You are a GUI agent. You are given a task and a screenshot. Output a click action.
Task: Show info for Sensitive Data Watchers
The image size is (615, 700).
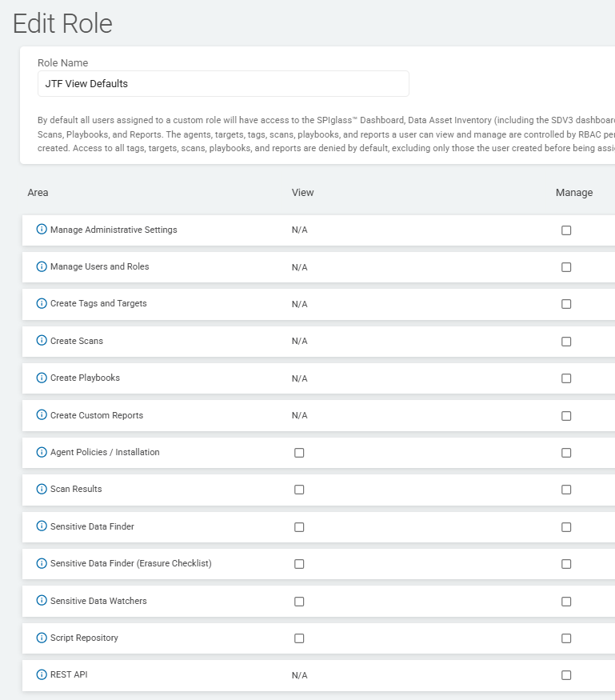click(42, 601)
